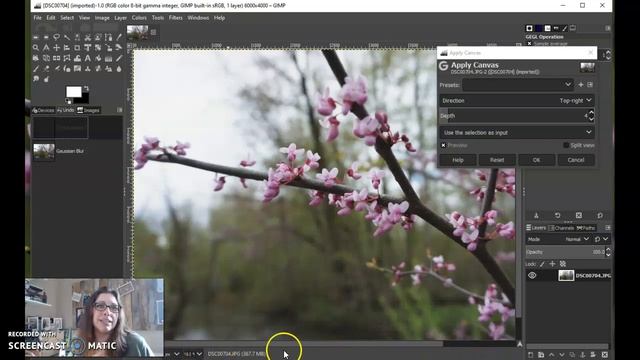Viewport: 640px width, 360px height.
Task: Select the Cage Transform tool
Action: point(67,58)
